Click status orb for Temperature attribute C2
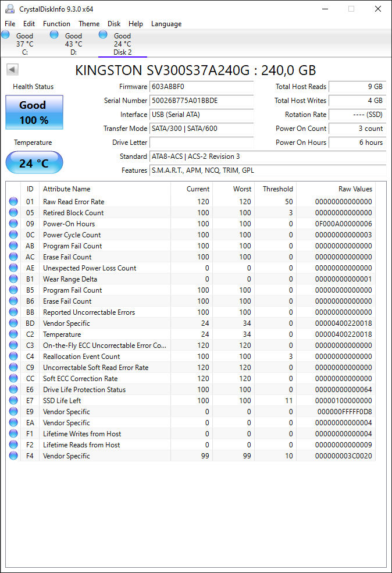Screen dimensions: 392x573 point(13,334)
